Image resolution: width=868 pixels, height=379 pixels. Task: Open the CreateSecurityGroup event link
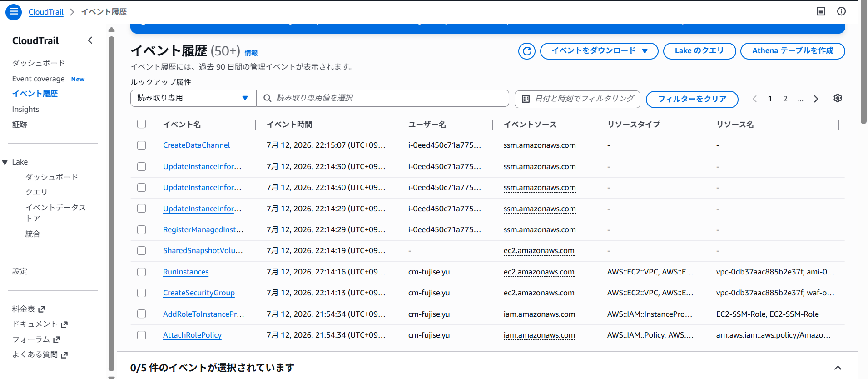pyautogui.click(x=199, y=293)
